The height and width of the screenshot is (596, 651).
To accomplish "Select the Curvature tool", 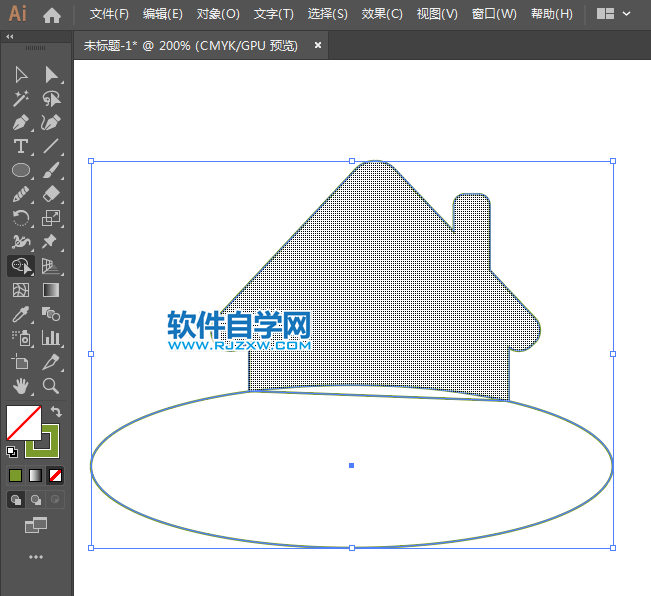I will point(51,122).
